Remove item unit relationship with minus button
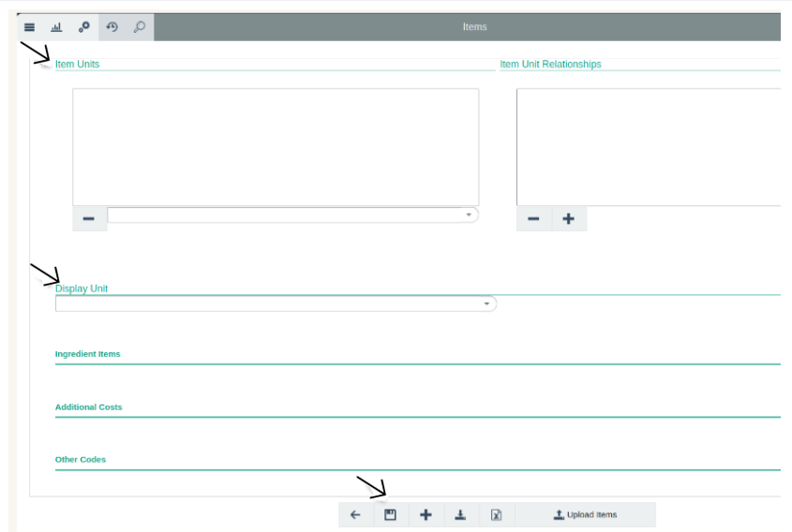792x532 pixels. (x=534, y=218)
